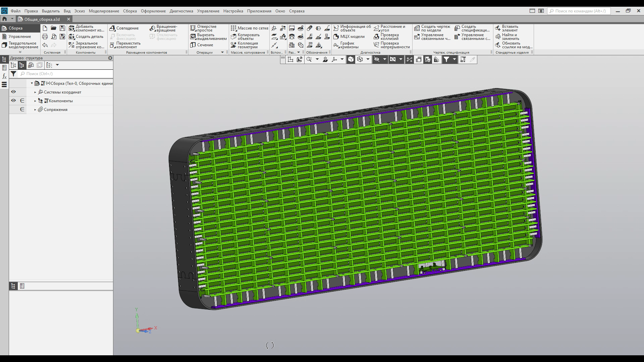
Task: Click the Section (Сечение) tool
Action: 193,45
